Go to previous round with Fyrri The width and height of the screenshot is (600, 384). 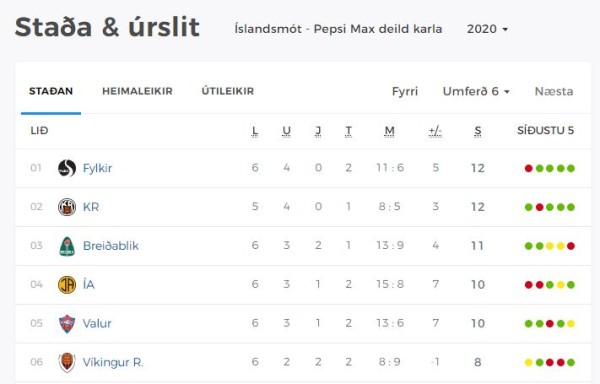(405, 91)
